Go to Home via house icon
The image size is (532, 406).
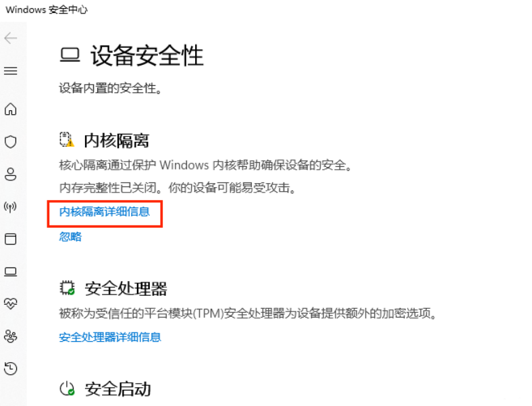11,109
